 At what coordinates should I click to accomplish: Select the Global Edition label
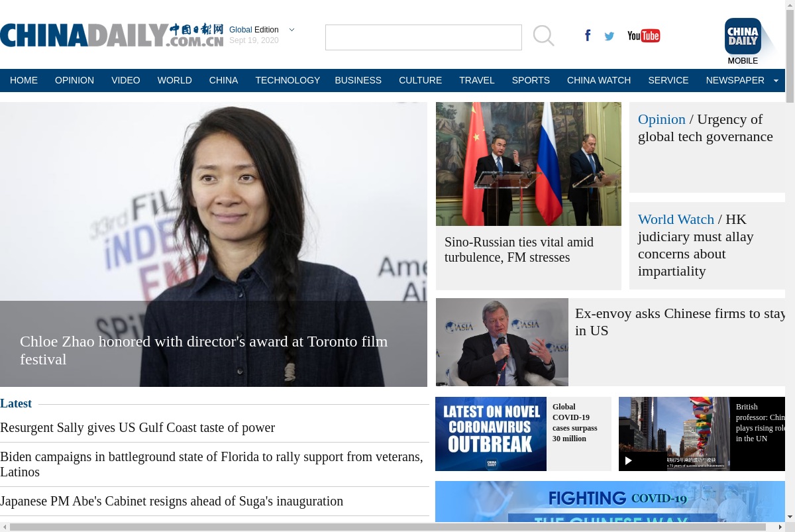(x=254, y=30)
